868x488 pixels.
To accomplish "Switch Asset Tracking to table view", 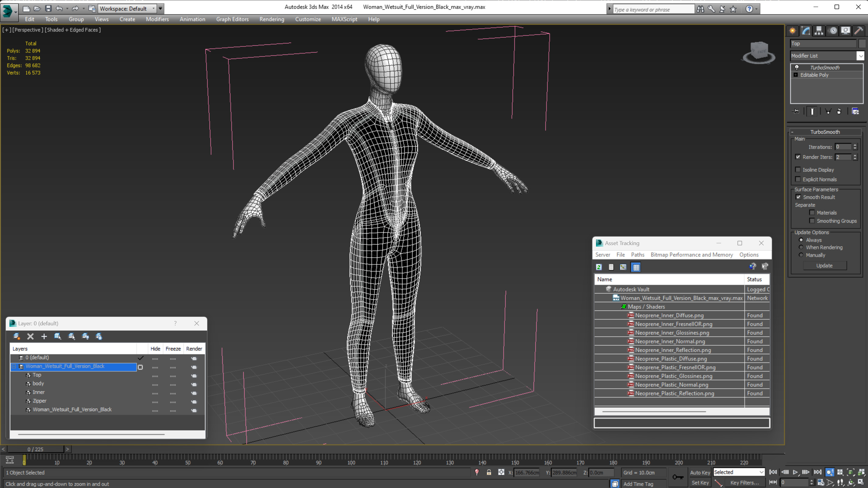I will pyautogui.click(x=636, y=267).
